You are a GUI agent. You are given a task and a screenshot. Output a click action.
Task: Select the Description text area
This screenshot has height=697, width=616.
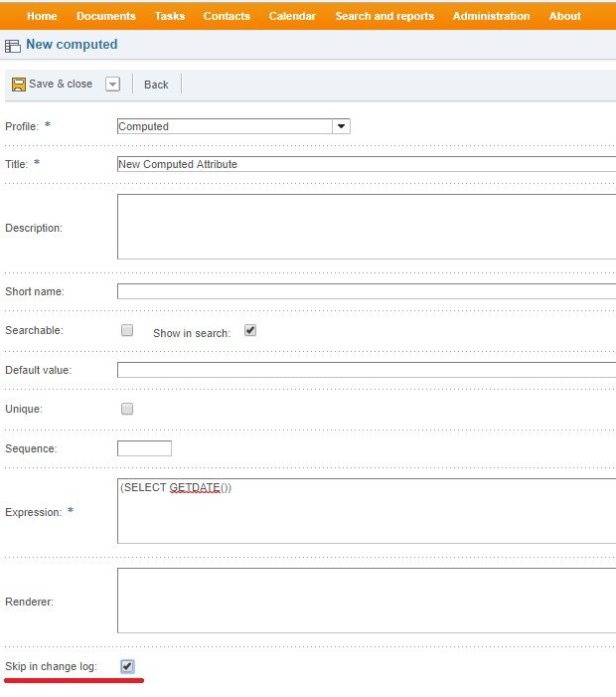click(x=366, y=227)
